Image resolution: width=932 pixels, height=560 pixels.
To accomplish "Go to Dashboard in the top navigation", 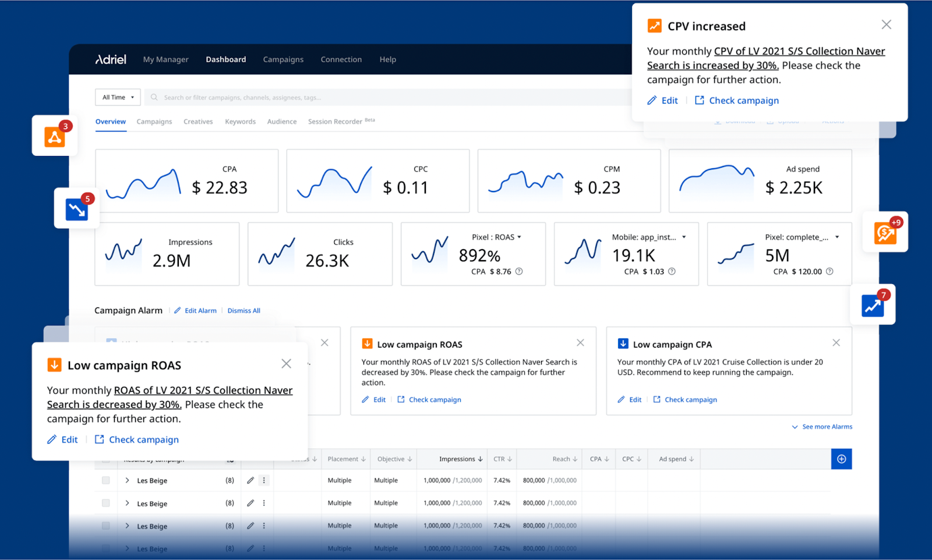I will pyautogui.click(x=226, y=59).
